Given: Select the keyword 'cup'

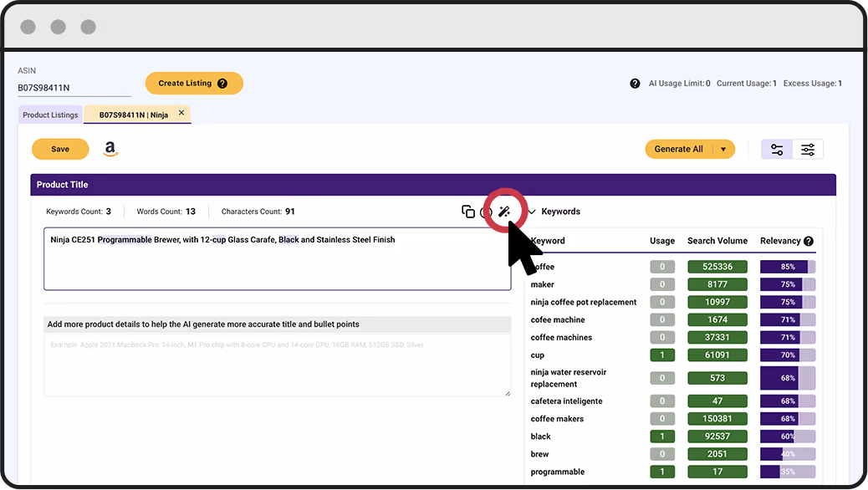Looking at the screenshot, I should tap(538, 355).
